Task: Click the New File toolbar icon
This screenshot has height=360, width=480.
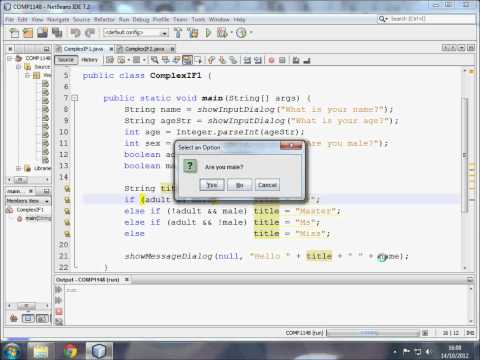Action: click(14, 33)
